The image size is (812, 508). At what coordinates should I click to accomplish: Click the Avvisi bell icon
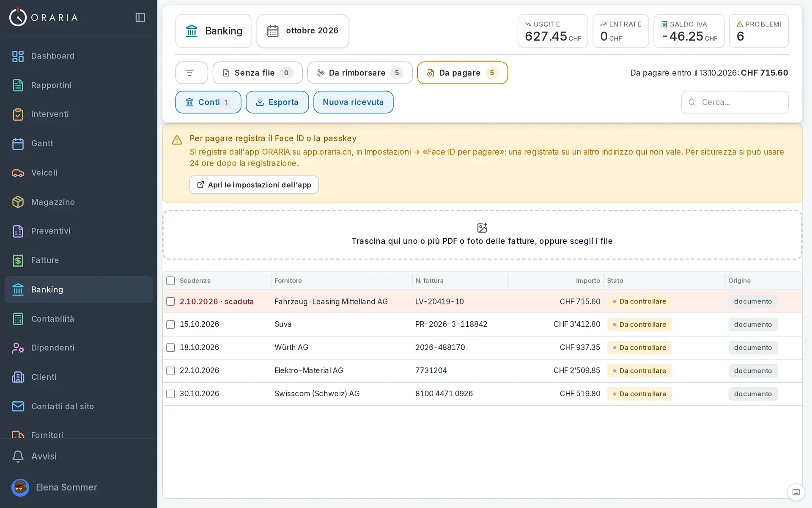18,456
